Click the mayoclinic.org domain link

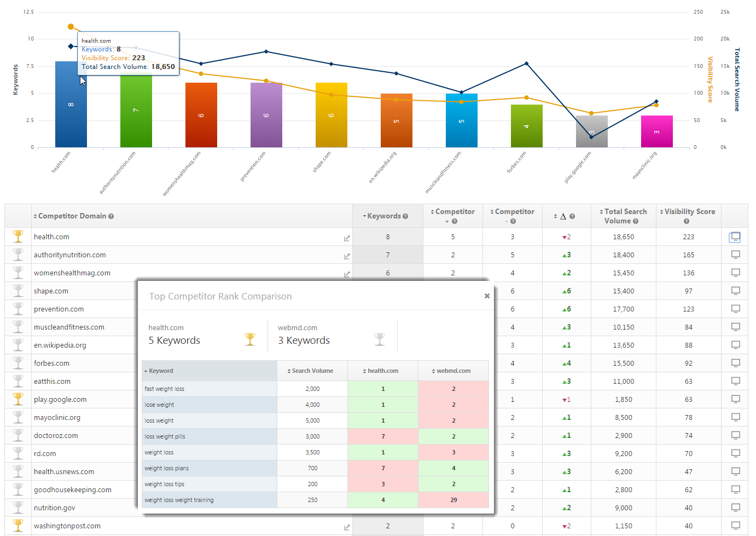[x=57, y=417]
